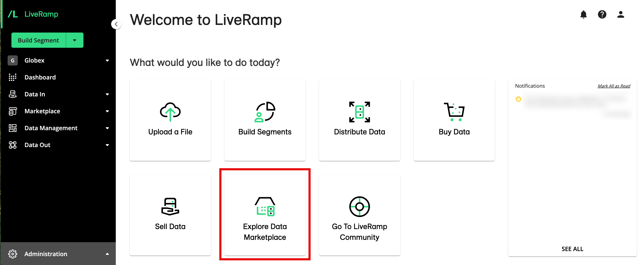Expand the Globex account dropdown arrow

107,60
